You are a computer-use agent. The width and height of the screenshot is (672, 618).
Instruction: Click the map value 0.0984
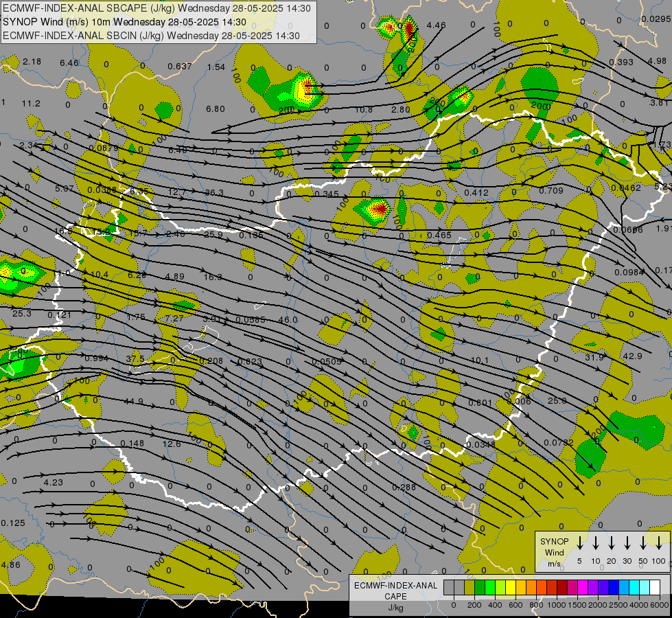click(x=629, y=273)
